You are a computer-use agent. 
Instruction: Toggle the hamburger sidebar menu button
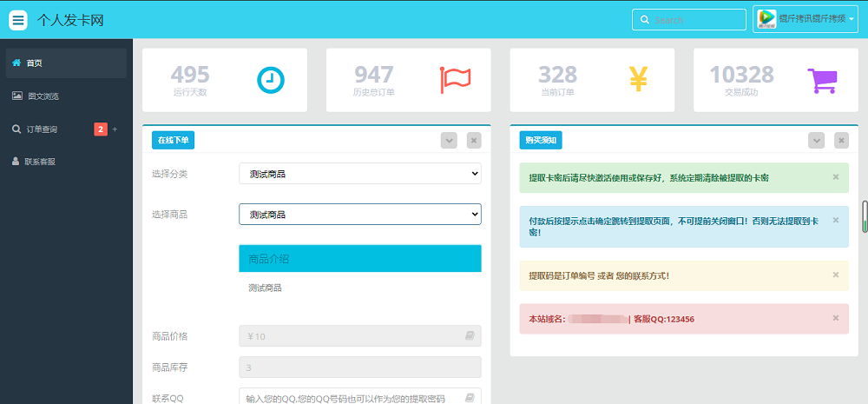pyautogui.click(x=18, y=20)
